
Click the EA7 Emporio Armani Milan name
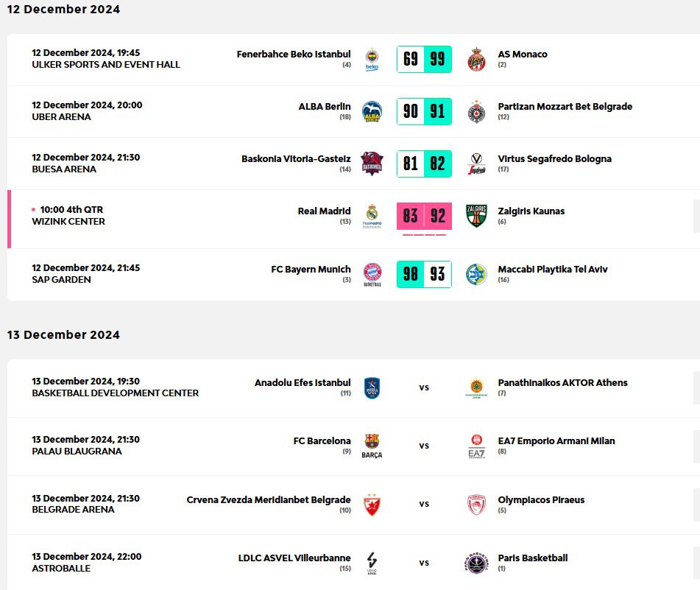556,441
